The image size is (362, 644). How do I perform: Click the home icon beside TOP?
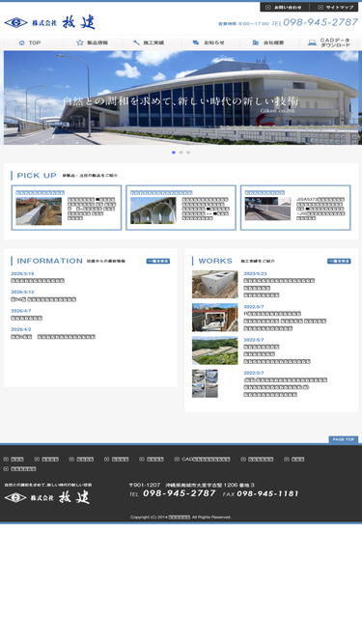point(22,42)
